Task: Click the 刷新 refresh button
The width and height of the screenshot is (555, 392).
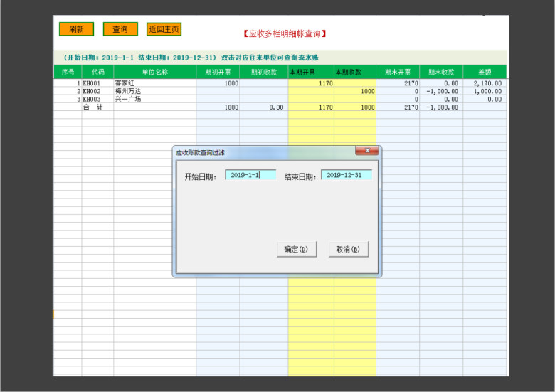Action: [76, 29]
